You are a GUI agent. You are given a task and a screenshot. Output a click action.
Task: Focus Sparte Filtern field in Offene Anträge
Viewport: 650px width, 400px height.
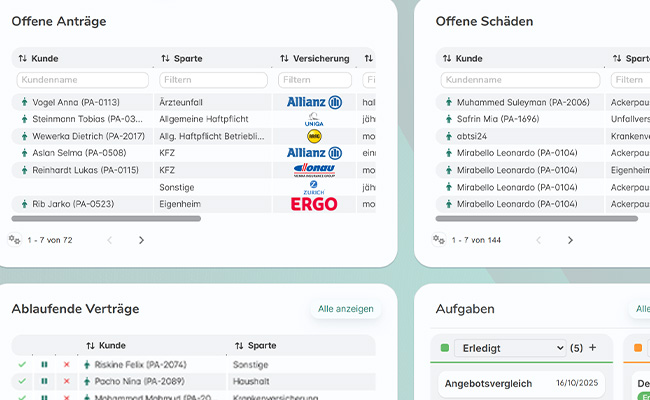[213, 80]
